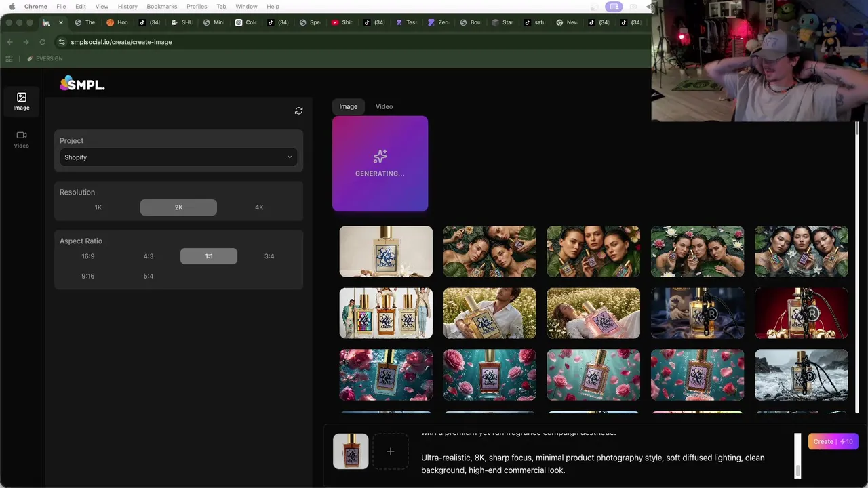
Task: Switch to the Image gallery tab
Action: coord(349,106)
